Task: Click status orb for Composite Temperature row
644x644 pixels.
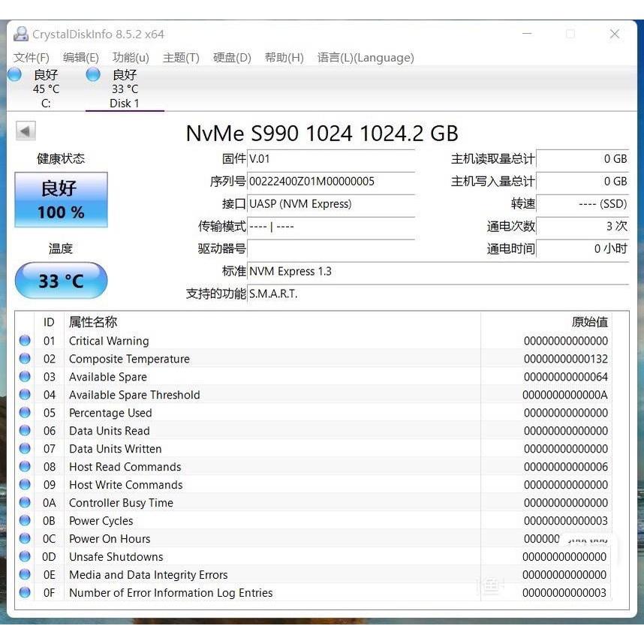Action: (x=25, y=359)
